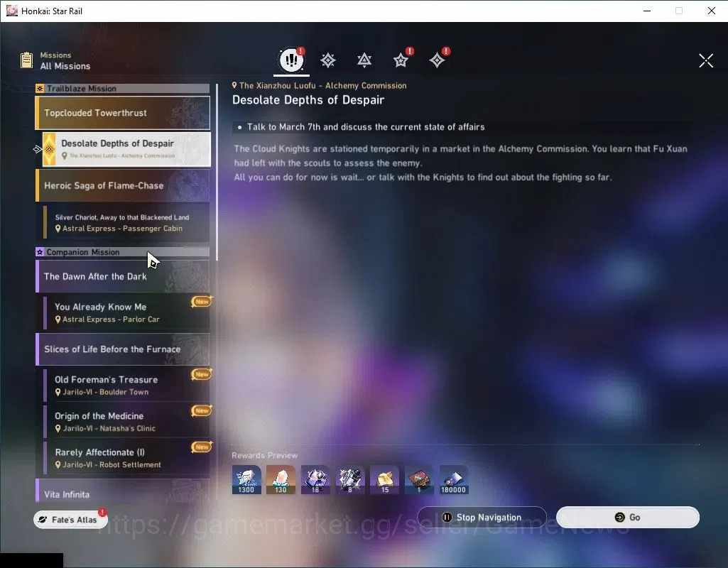
Task: Click the Desolate Depths of Despair title heading
Action: coord(308,100)
